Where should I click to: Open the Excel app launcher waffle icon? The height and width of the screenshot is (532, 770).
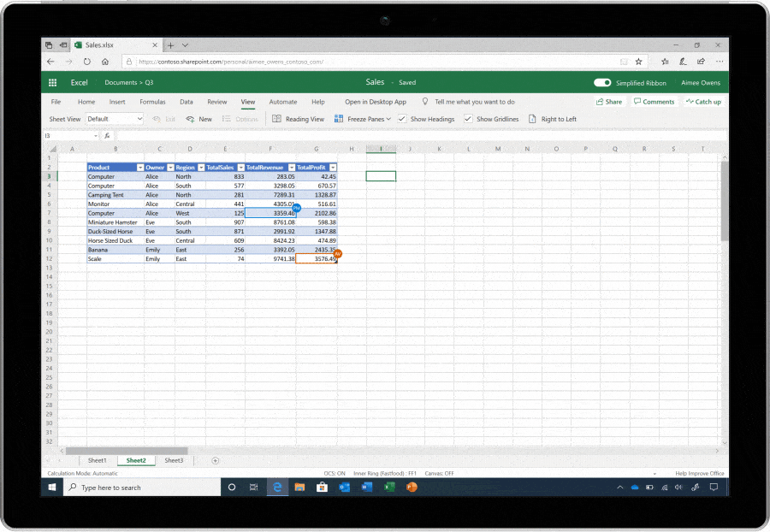pyautogui.click(x=52, y=82)
